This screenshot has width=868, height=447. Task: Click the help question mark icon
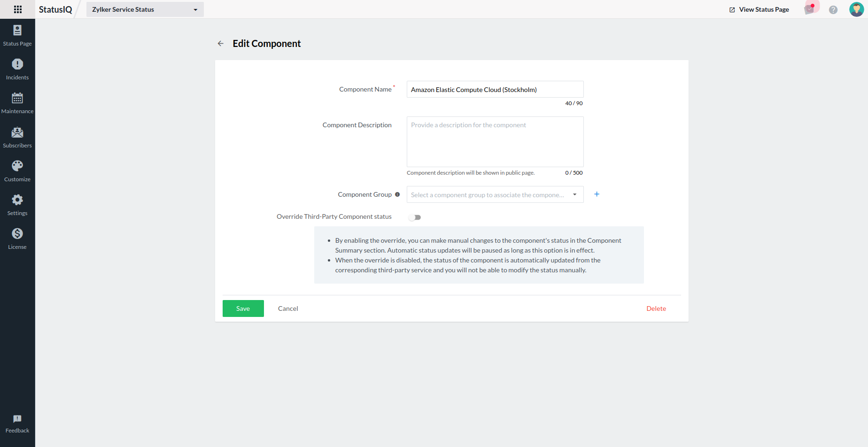833,9
